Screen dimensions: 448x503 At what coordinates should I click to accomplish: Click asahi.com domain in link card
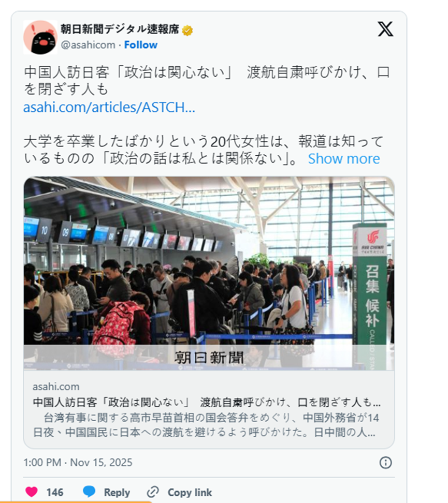pyautogui.click(x=56, y=387)
